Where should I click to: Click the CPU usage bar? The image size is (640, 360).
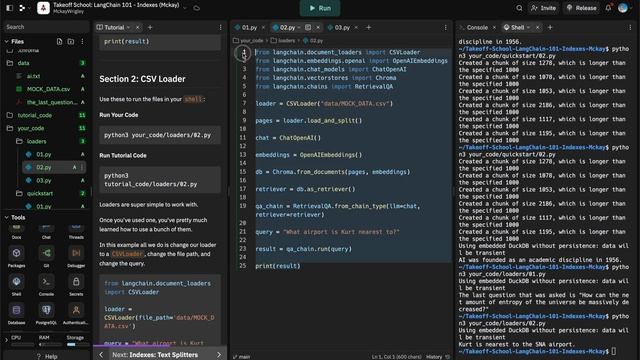(x=21, y=344)
